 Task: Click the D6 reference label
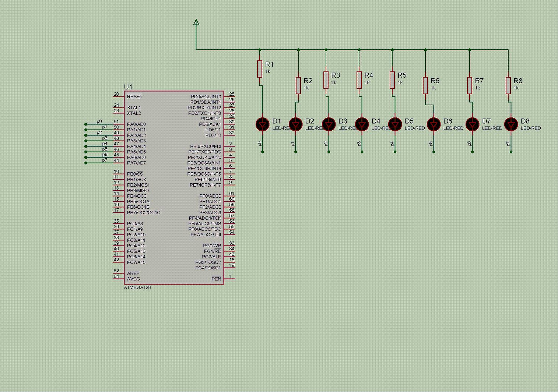click(448, 121)
